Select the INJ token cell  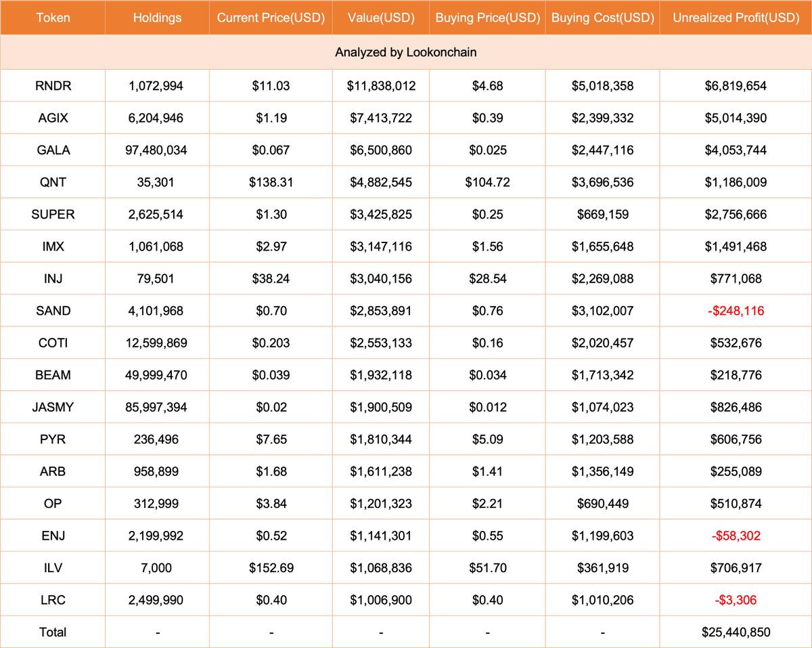(x=53, y=279)
